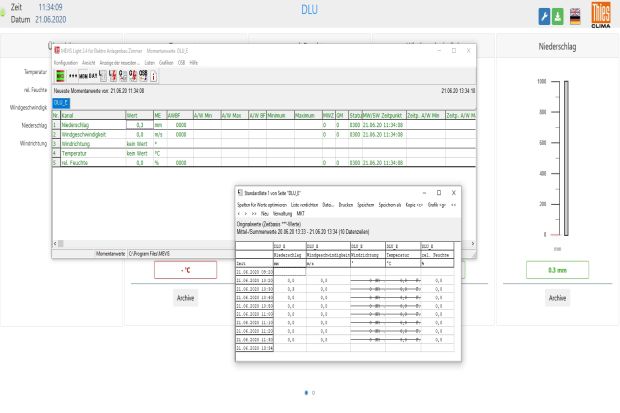
Task: Click the MOM 0.4.1 toolbar icon
Action: tap(88, 75)
